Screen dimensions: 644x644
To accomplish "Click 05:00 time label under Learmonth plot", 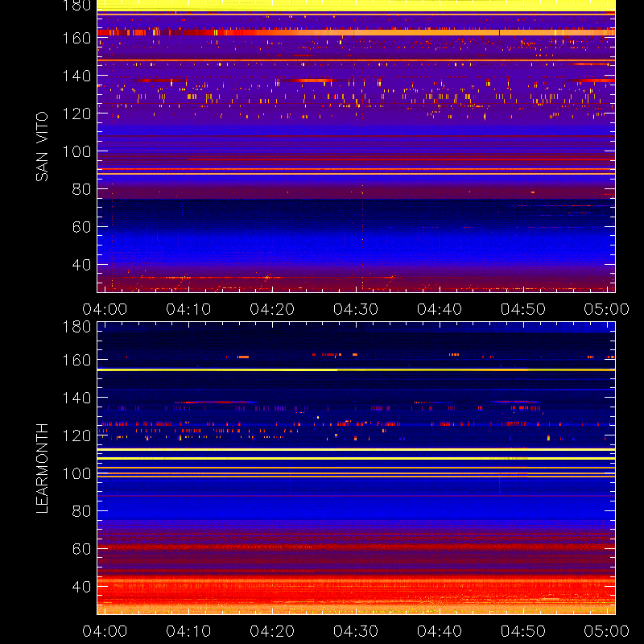I will point(607,631).
